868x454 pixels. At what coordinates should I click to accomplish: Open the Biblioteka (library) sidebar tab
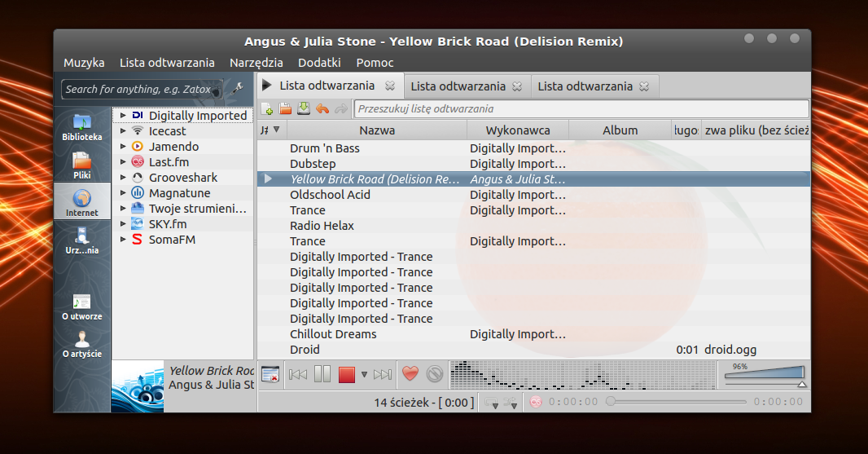click(x=82, y=126)
